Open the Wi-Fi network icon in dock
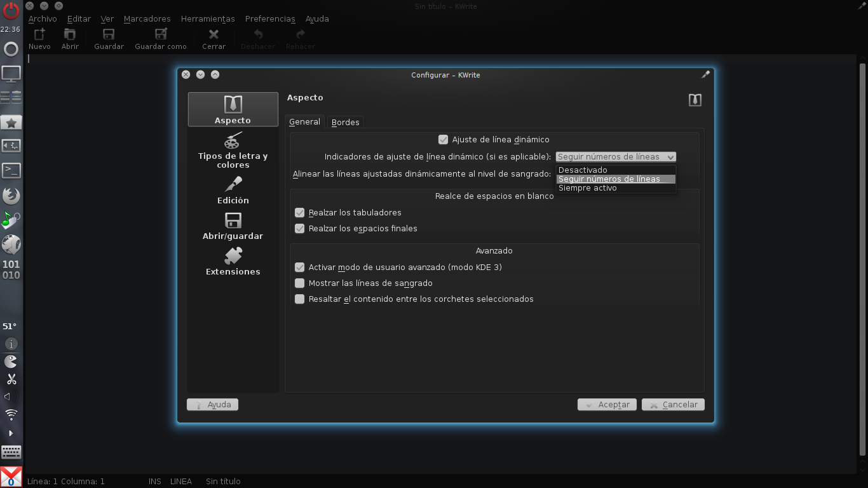The image size is (868, 488). click(11, 414)
